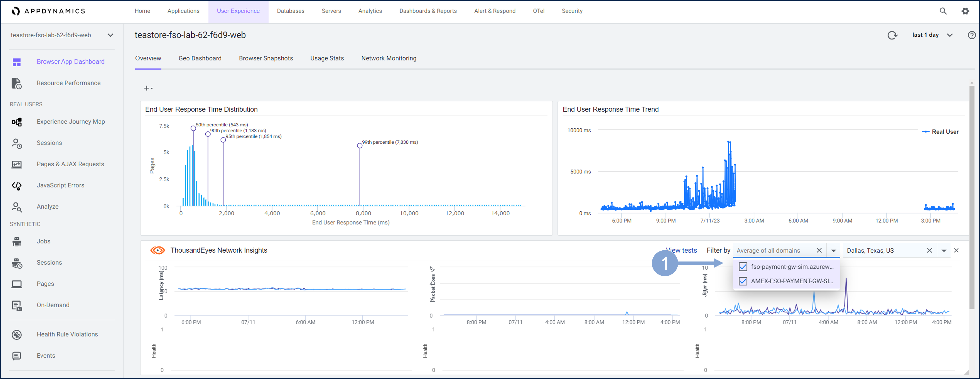Screen dimensions: 980x379
Task: Click the Health Rule Violations icon
Action: pyautogui.click(x=17, y=334)
